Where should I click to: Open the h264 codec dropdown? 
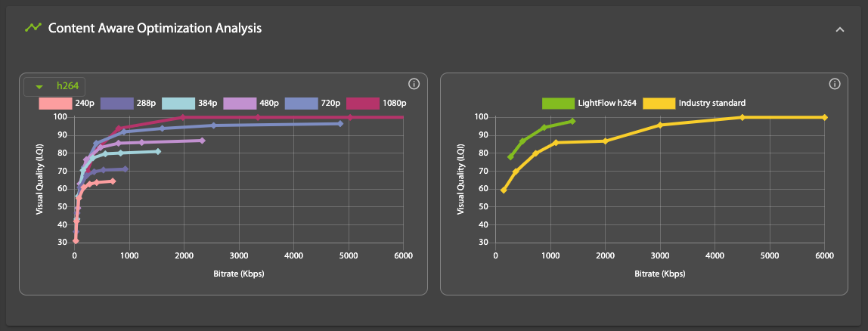point(58,86)
